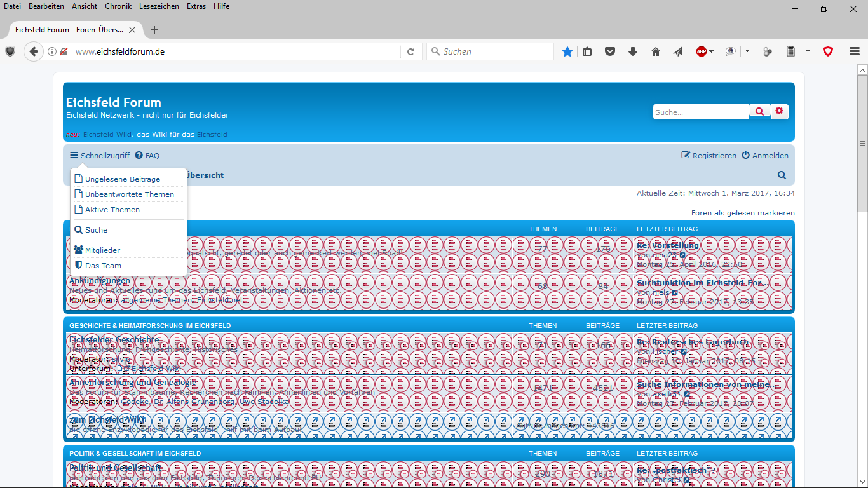Click the bookmark star icon
The width and height of the screenshot is (868, 488).
[567, 51]
